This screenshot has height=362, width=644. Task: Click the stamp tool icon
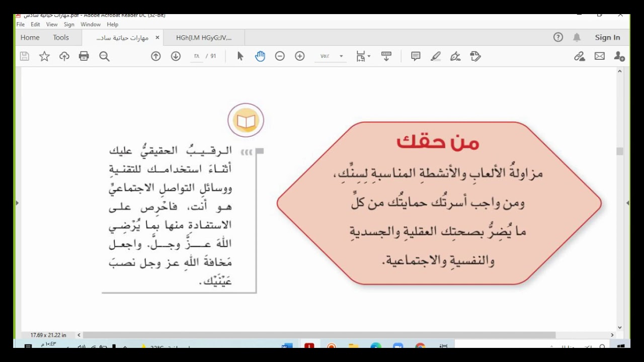click(475, 56)
